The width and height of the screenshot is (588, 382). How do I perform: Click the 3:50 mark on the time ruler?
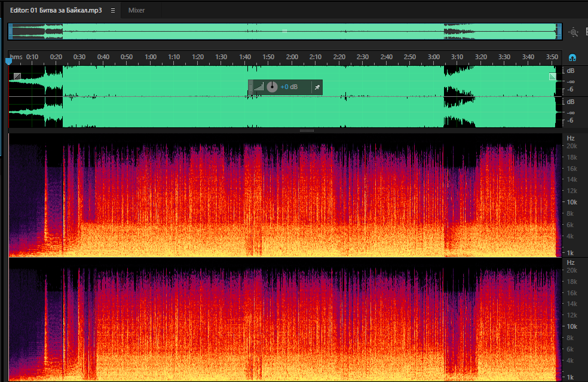click(x=552, y=57)
